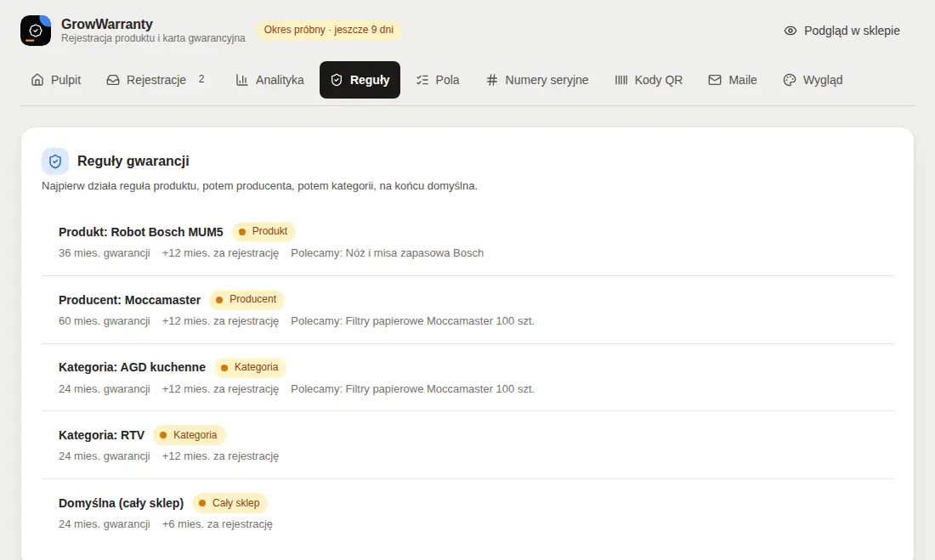Click the home icon of Pulpit

[37, 80]
